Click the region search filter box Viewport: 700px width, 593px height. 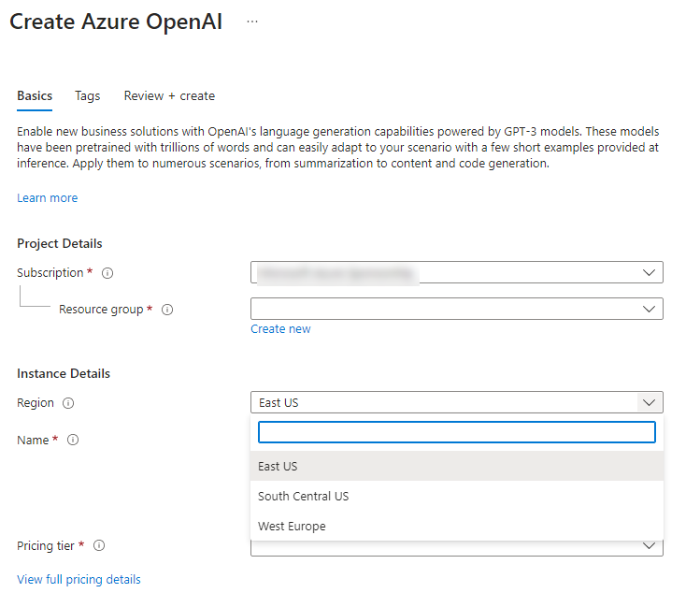tap(457, 432)
